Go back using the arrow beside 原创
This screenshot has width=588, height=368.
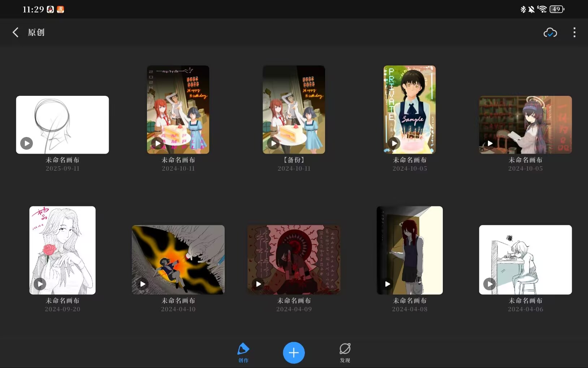(15, 32)
